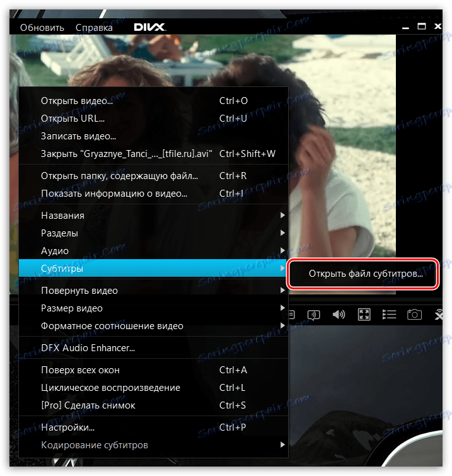
Task: Expand the Аудио submenu
Action: (x=153, y=250)
